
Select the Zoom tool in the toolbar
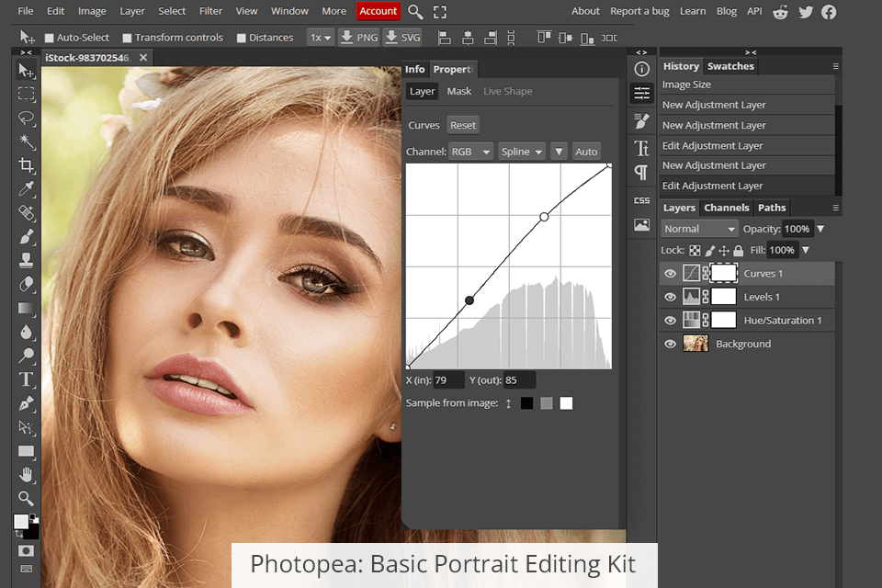(x=26, y=498)
